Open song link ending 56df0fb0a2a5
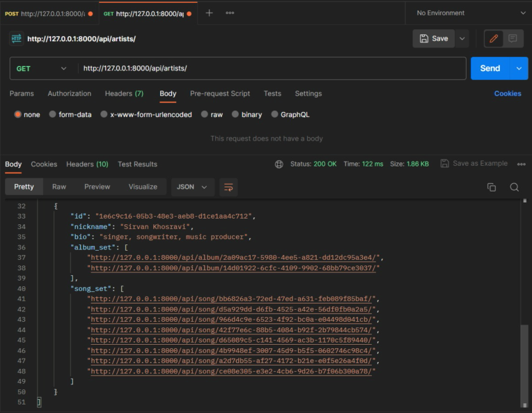 pos(231,309)
